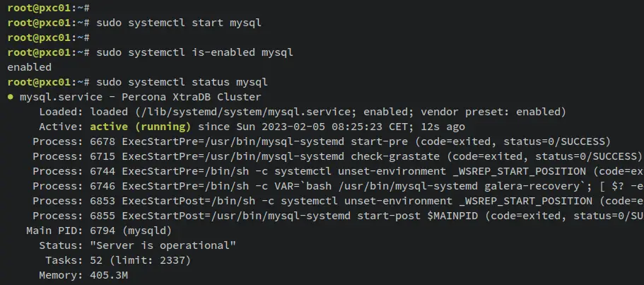The height and width of the screenshot is (285, 644).
Task: Click the 'enabled' output line
Action: pos(30,67)
